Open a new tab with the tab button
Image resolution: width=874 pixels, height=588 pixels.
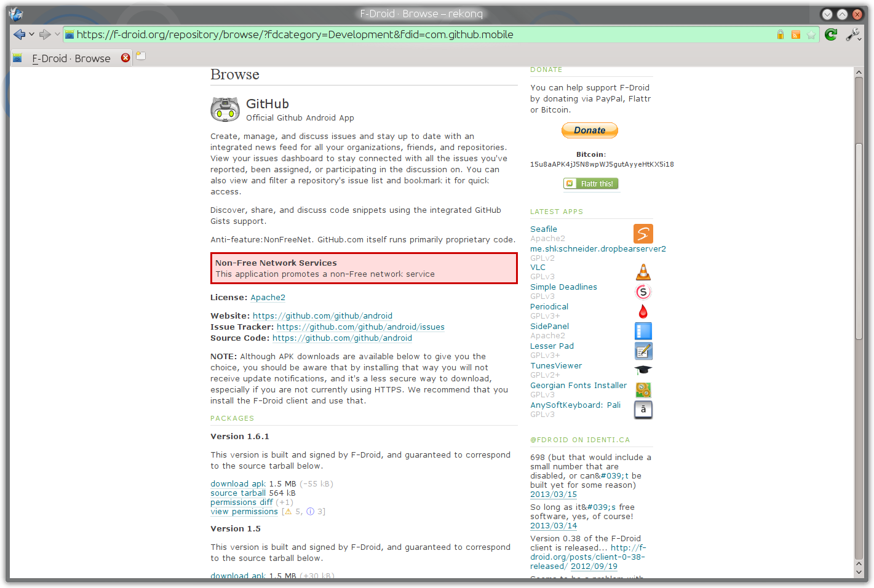click(141, 57)
